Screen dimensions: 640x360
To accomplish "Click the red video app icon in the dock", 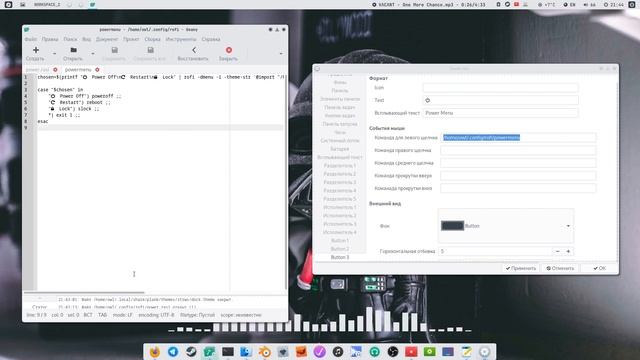I will click(x=411, y=352).
